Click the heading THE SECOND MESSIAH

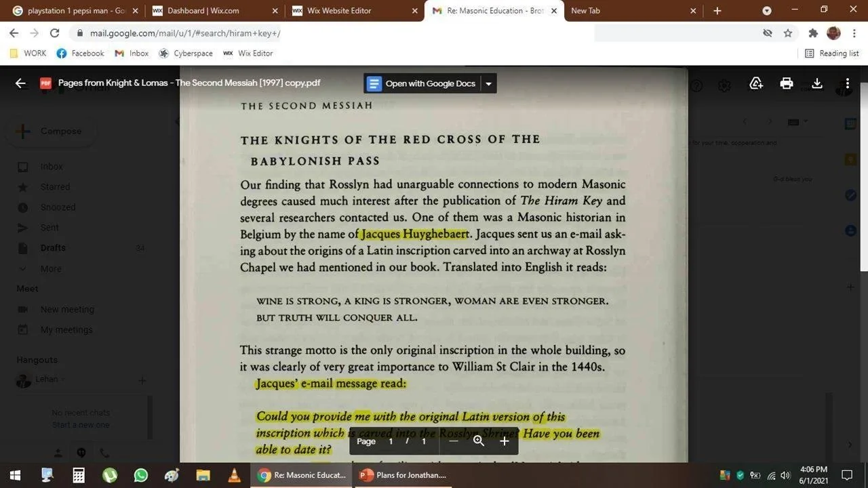307,106
